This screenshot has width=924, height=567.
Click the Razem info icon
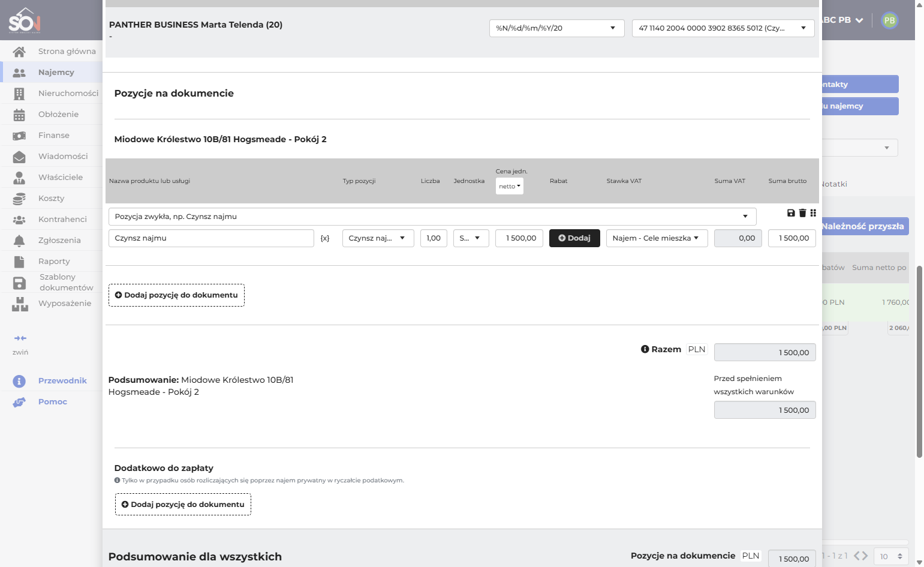click(x=645, y=349)
